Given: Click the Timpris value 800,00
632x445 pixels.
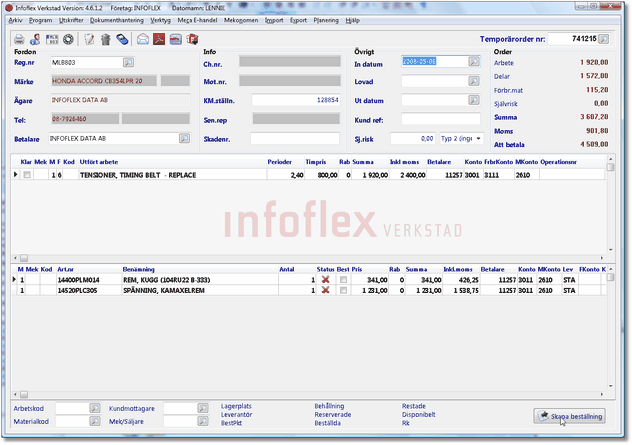Looking at the screenshot, I should (327, 175).
